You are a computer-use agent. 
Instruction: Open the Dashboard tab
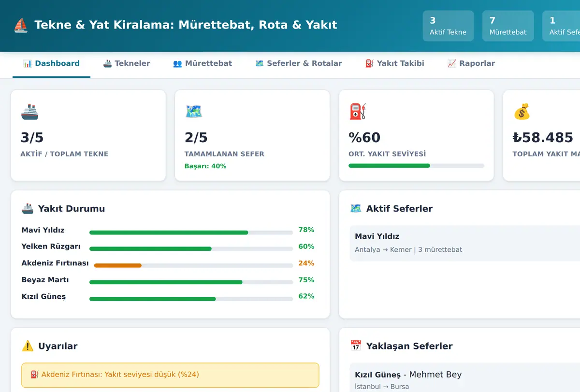point(51,63)
